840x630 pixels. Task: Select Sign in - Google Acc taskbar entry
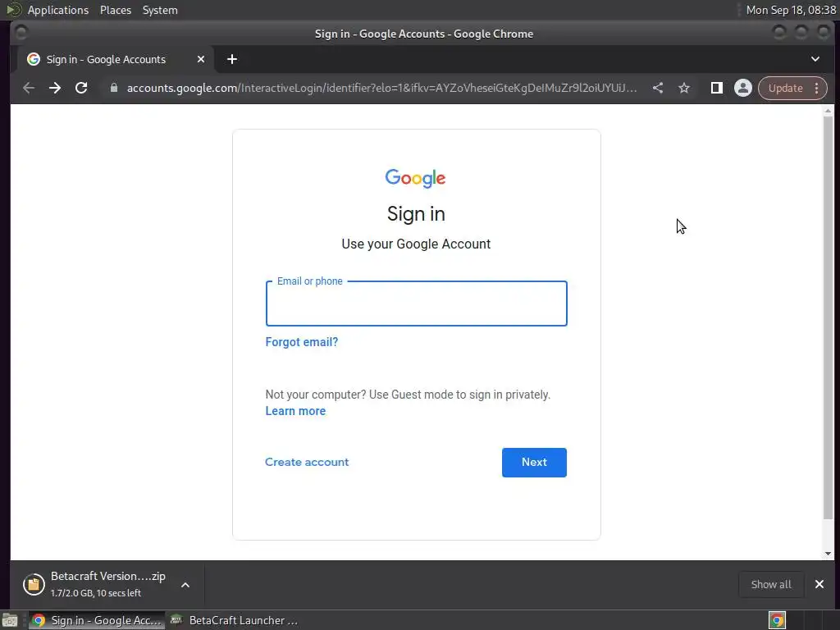click(97, 620)
